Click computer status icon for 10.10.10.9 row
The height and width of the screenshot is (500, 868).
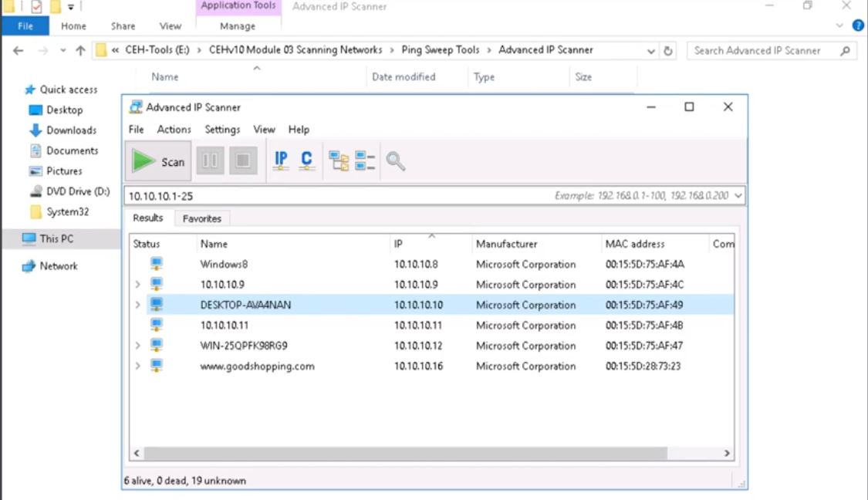pyautogui.click(x=157, y=284)
